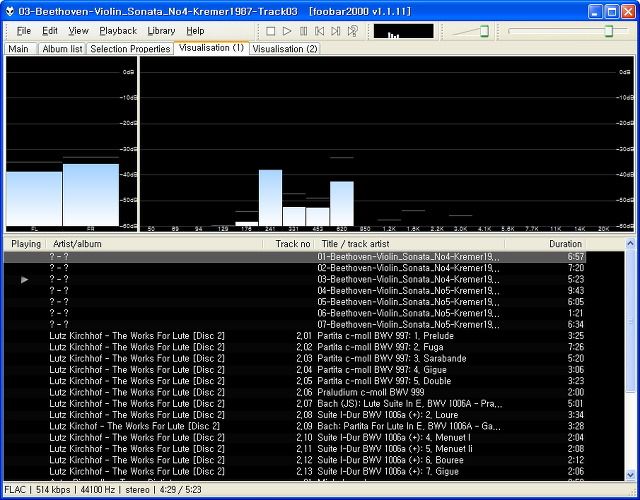This screenshot has width=640, height=500.
Task: Click the mini spectrum display in toolbar
Action: tap(403, 31)
